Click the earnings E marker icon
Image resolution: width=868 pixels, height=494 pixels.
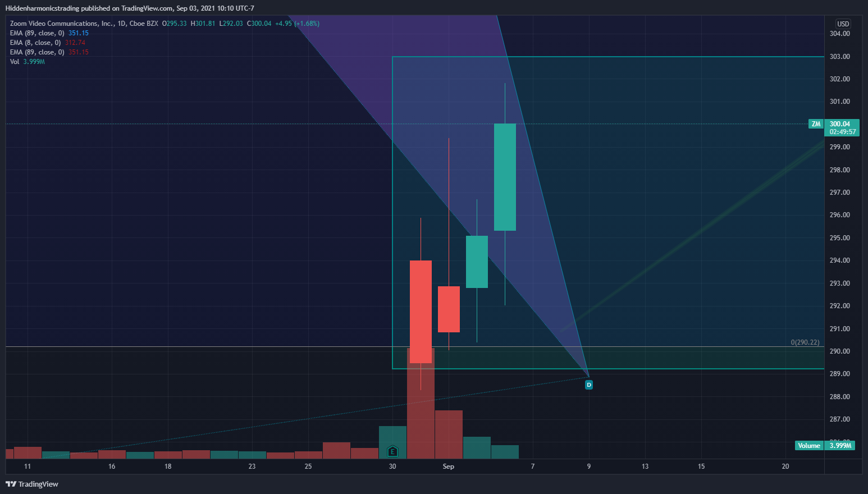392,451
